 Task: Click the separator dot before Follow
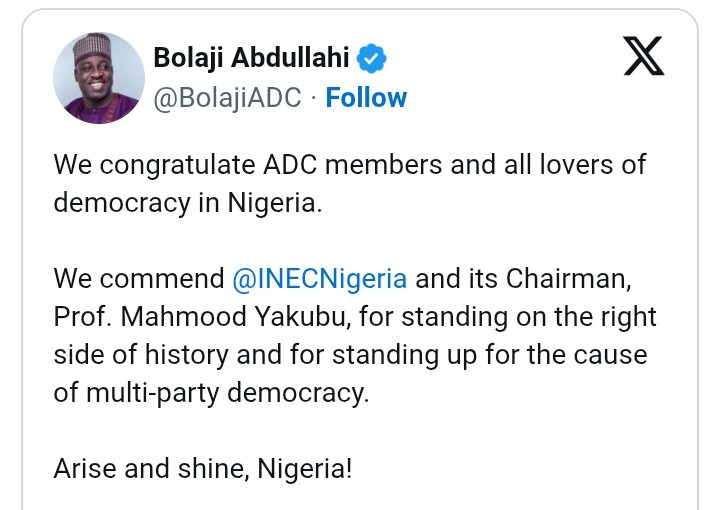[x=312, y=98]
